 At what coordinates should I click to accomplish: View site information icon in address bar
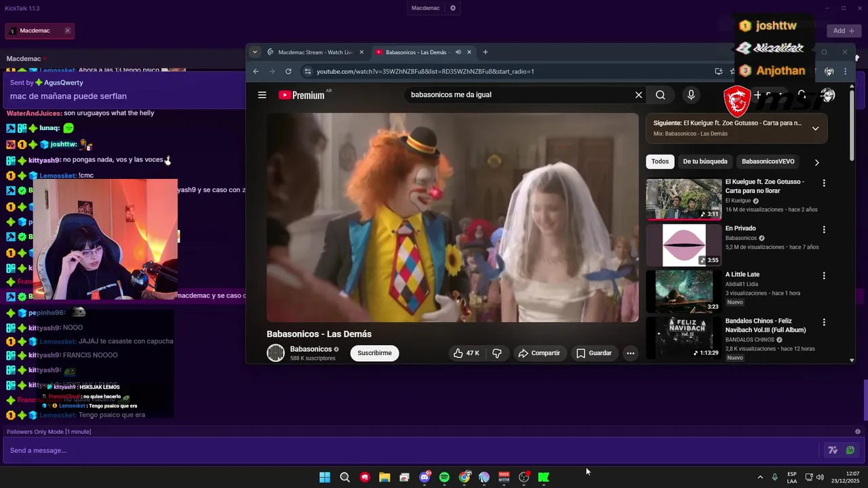pyautogui.click(x=308, y=71)
